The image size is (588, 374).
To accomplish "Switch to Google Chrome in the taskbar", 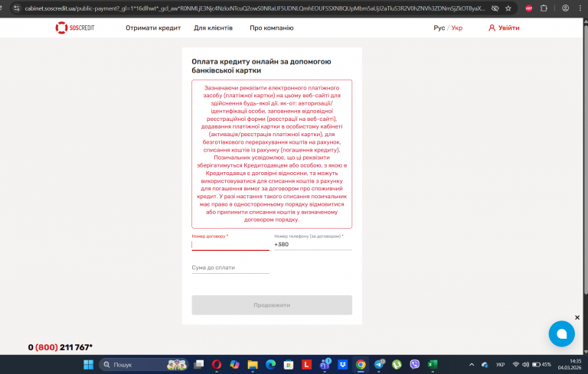I will (361, 365).
